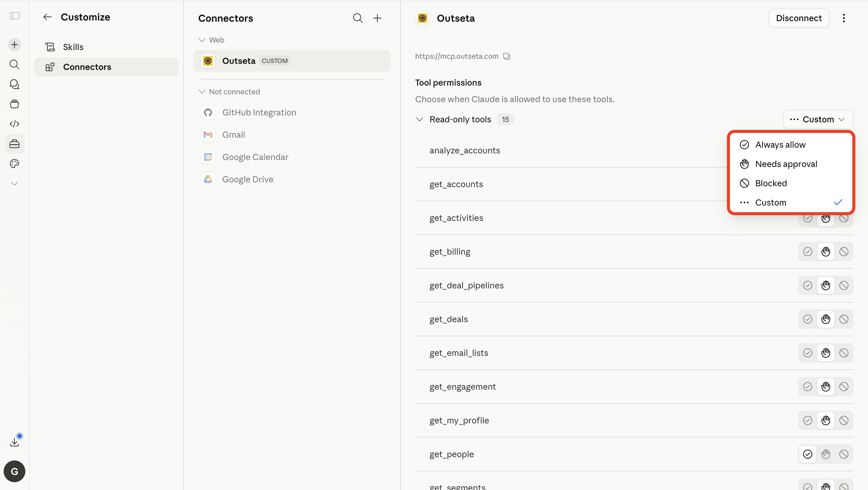Set get_billing to needs approval

click(x=826, y=252)
